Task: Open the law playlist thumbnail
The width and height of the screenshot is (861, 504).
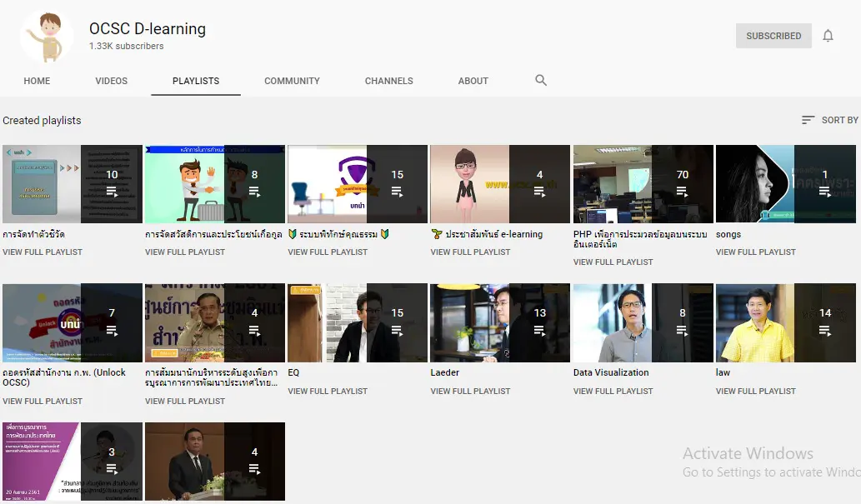Action: (x=786, y=323)
